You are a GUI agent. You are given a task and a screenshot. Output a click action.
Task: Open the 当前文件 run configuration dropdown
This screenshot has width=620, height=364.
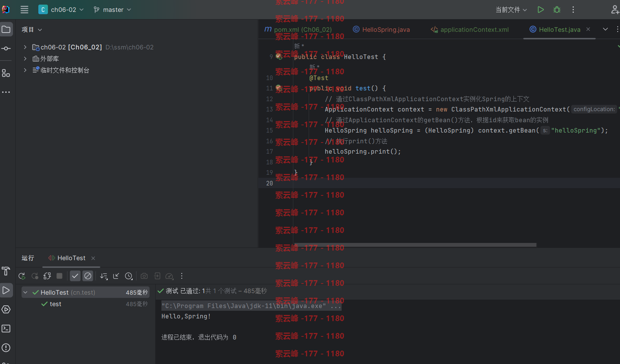point(511,10)
